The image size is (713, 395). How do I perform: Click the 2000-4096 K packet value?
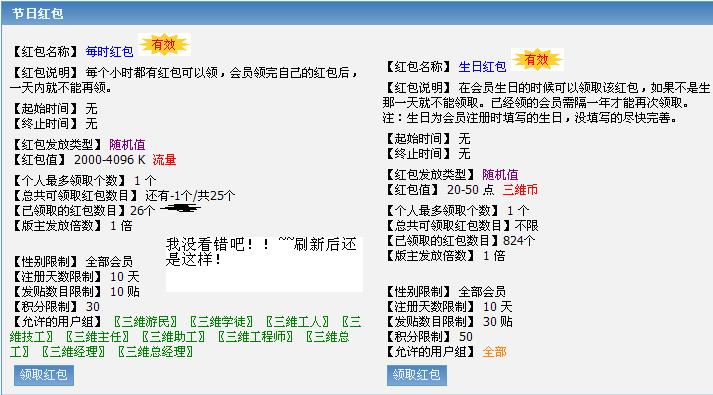pyautogui.click(x=110, y=160)
